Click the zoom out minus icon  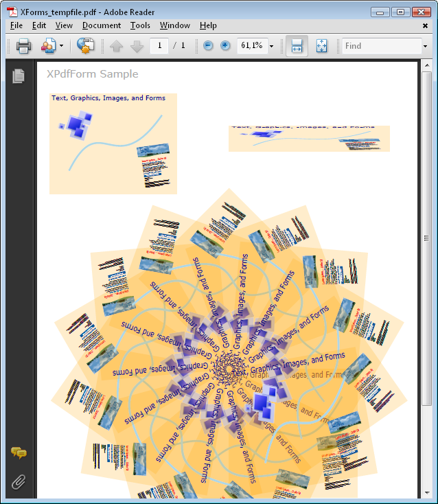[x=208, y=46]
